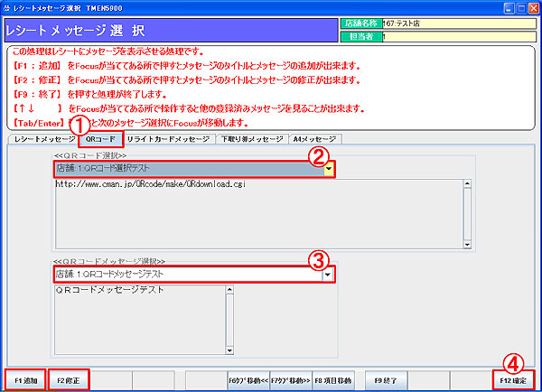Screen dimensions: 542x392
Task: Minimize the レシートメッセージ選択 window
Action: [509, 8]
